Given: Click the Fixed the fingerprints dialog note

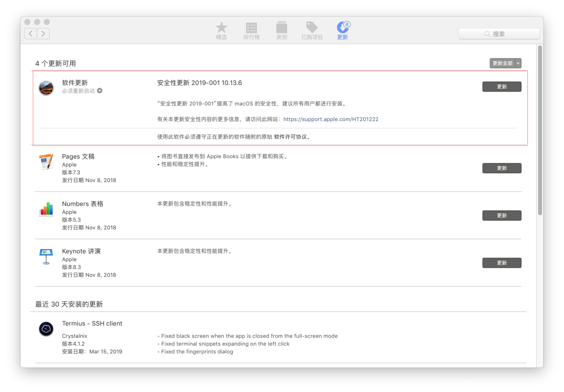Looking at the screenshot, I should coord(195,351).
